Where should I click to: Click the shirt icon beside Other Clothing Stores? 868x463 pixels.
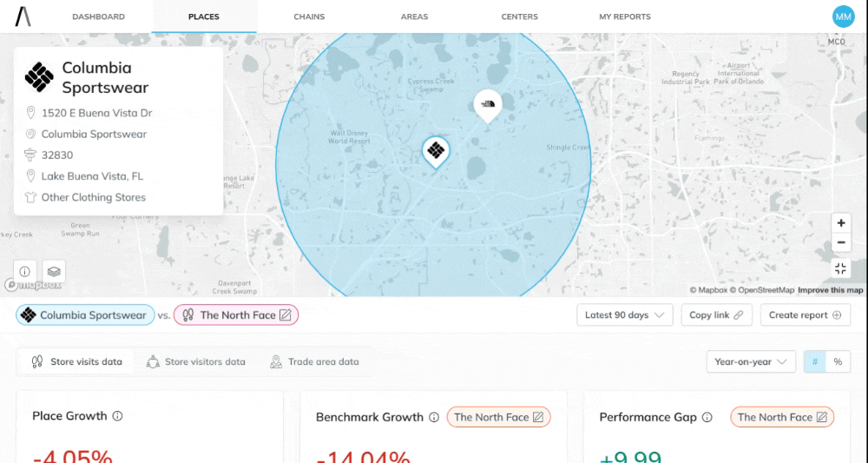pos(30,197)
